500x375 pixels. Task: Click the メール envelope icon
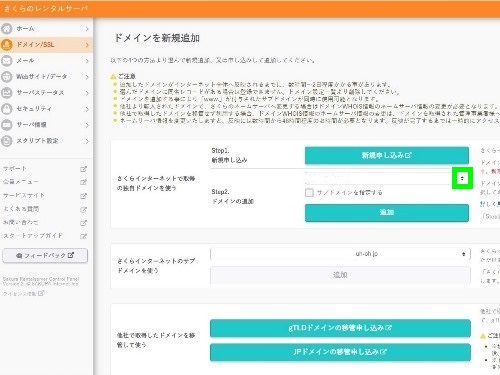(x=7, y=61)
